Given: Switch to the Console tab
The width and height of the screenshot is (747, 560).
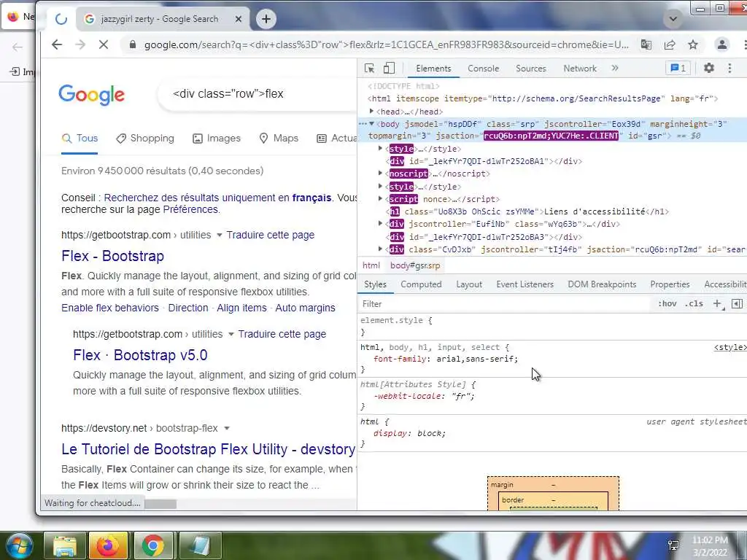Looking at the screenshot, I should [483, 69].
